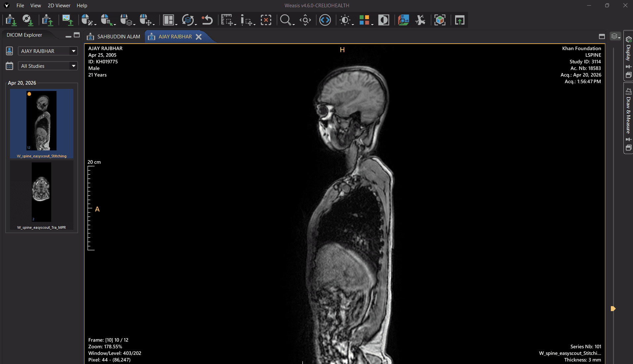Open orthogonal MPR view
Screen dimensions: 633x364
point(404,20)
